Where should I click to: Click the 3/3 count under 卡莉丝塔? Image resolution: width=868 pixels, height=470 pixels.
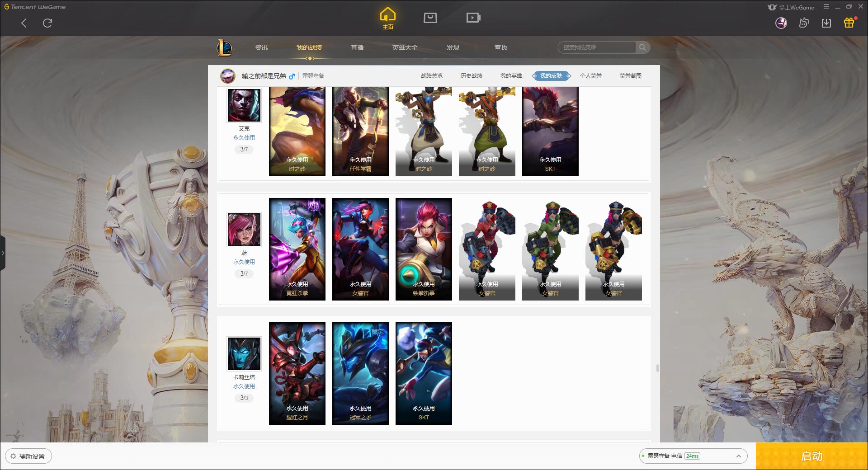click(244, 398)
